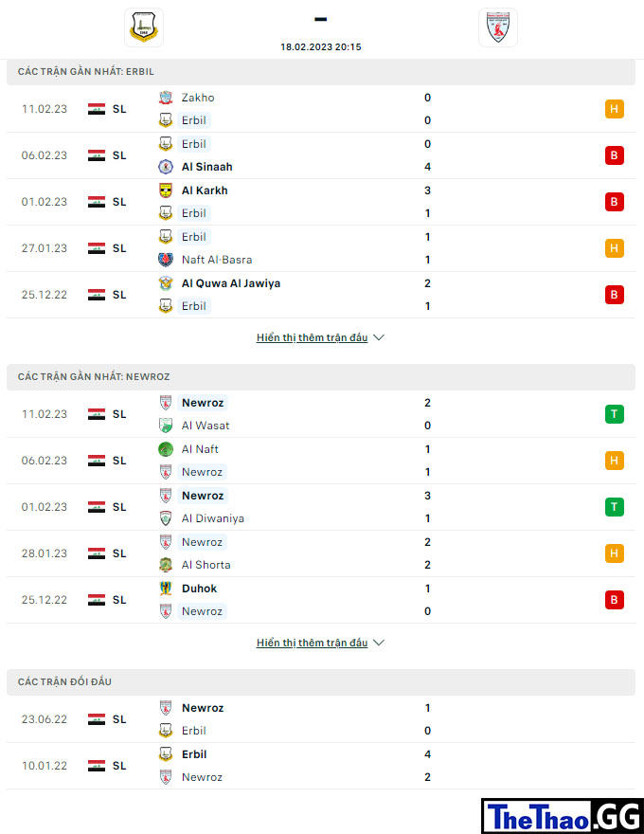Click Al Quwa Al Jawiya team crest
644x834 pixels.
click(x=166, y=283)
